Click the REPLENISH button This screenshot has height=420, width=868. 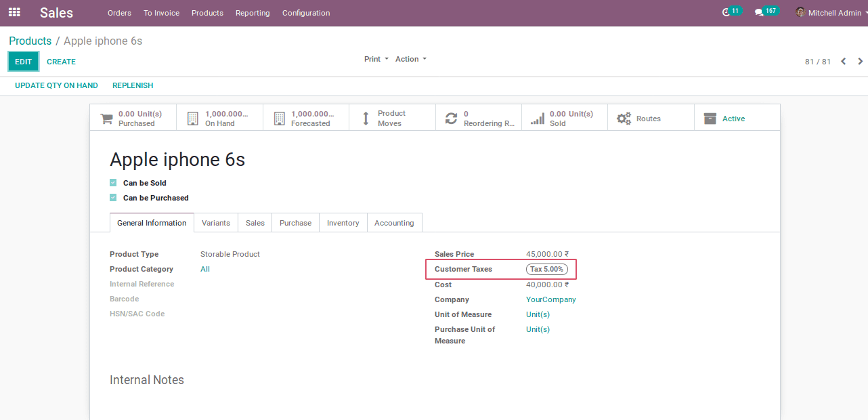133,85
